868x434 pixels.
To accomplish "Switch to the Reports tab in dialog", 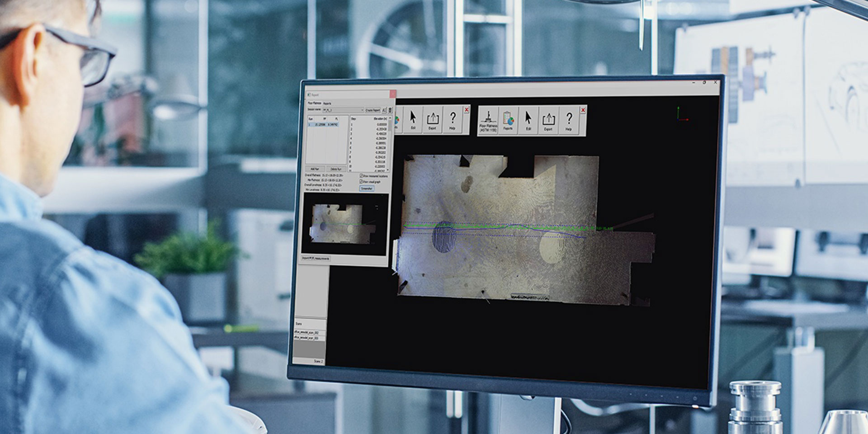I will pyautogui.click(x=327, y=104).
